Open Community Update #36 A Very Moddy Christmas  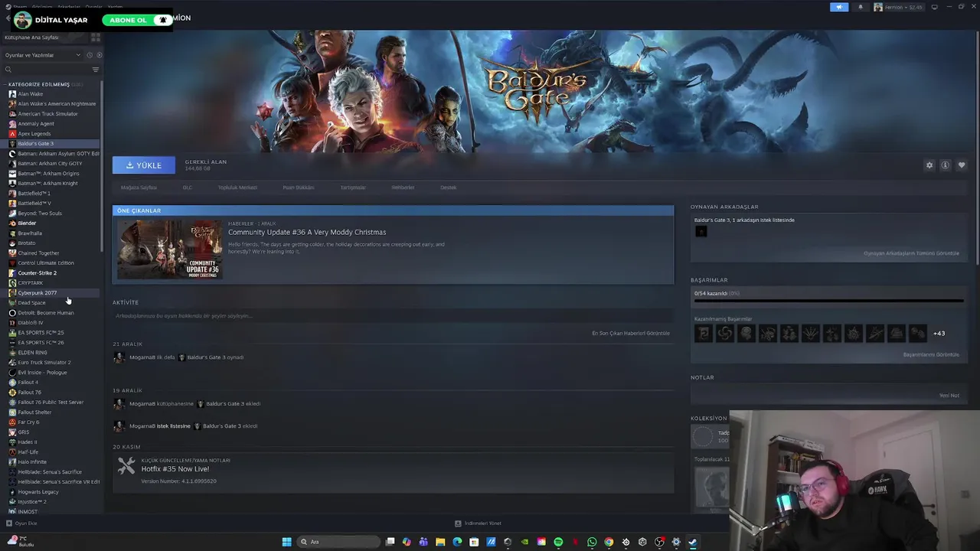coord(307,232)
